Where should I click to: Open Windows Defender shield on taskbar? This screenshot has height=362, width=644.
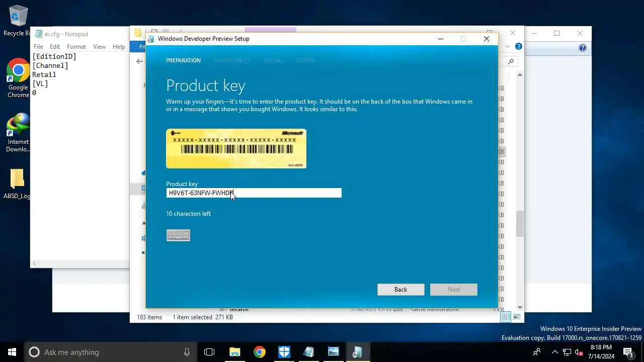coord(284,352)
